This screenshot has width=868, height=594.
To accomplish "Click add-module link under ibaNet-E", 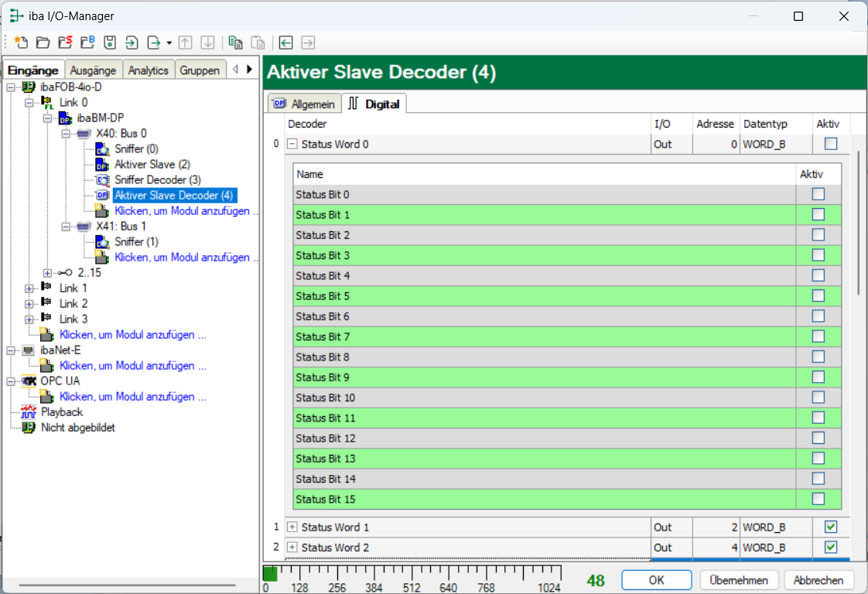I will coord(133,366).
